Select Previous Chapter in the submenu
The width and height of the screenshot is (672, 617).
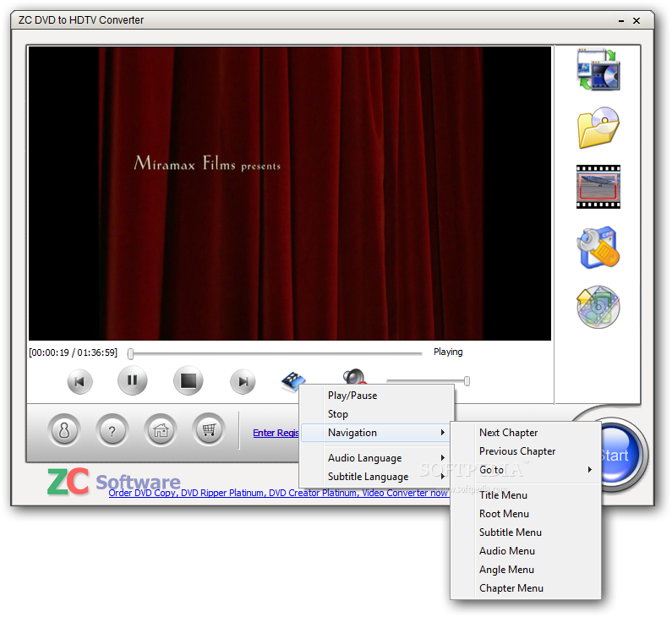click(526, 451)
